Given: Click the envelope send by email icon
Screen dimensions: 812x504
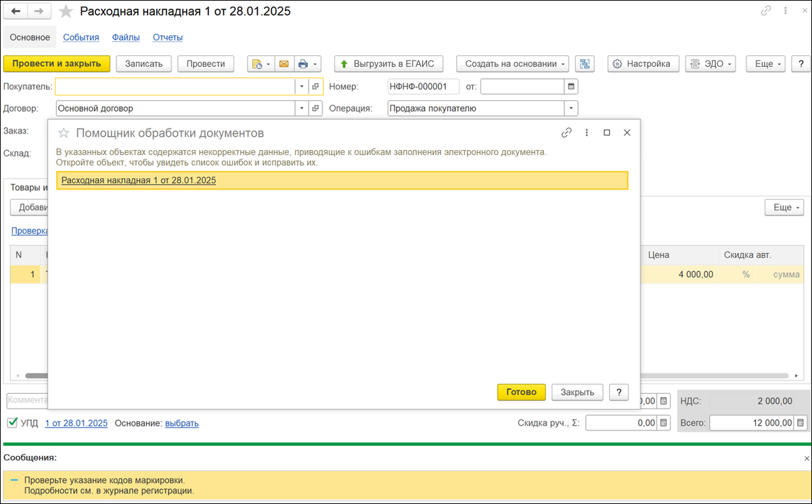Looking at the screenshot, I should coord(284,64).
